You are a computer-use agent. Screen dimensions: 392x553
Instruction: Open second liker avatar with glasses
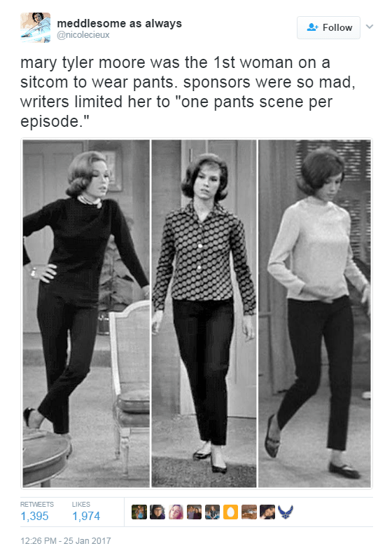[157, 512]
